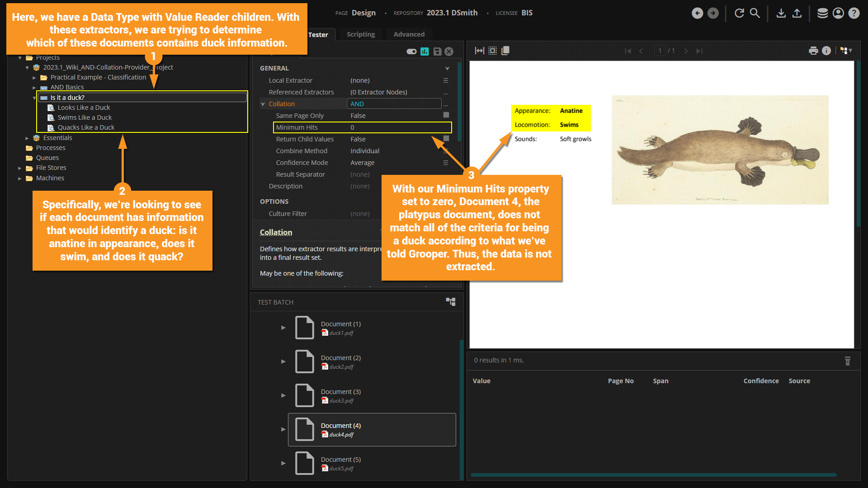Select Document (5) duck5.pdf
The image size is (868, 488).
pos(341,463)
